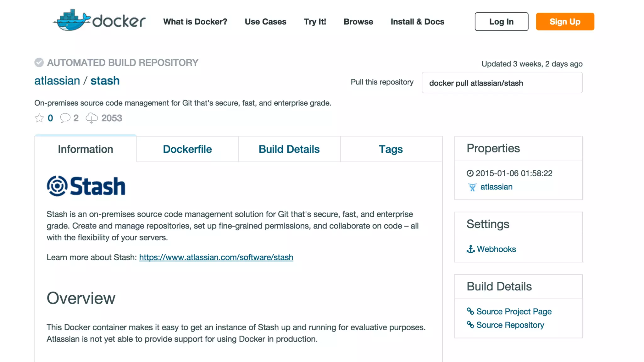Click the automated build checkmark icon

pyautogui.click(x=39, y=63)
